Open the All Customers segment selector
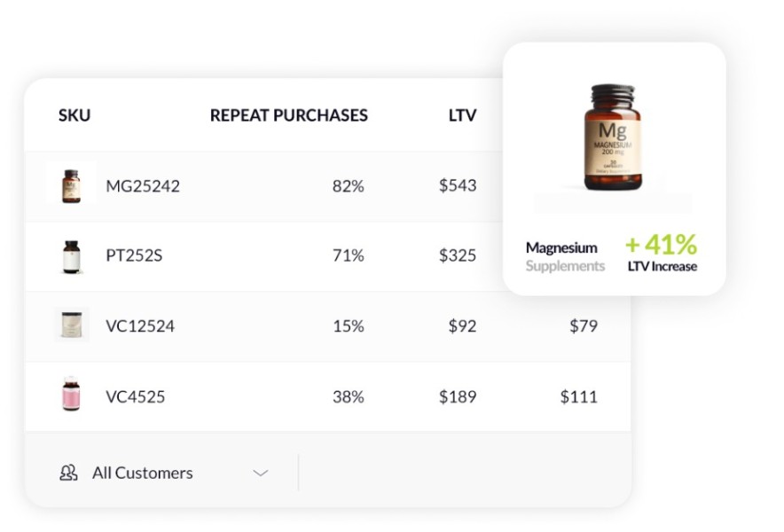This screenshot has height=532, width=784. [164, 473]
